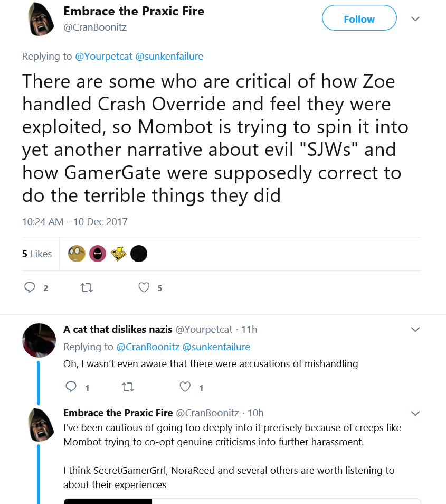
Task: View the 5 Likes list
Action: 37,254
